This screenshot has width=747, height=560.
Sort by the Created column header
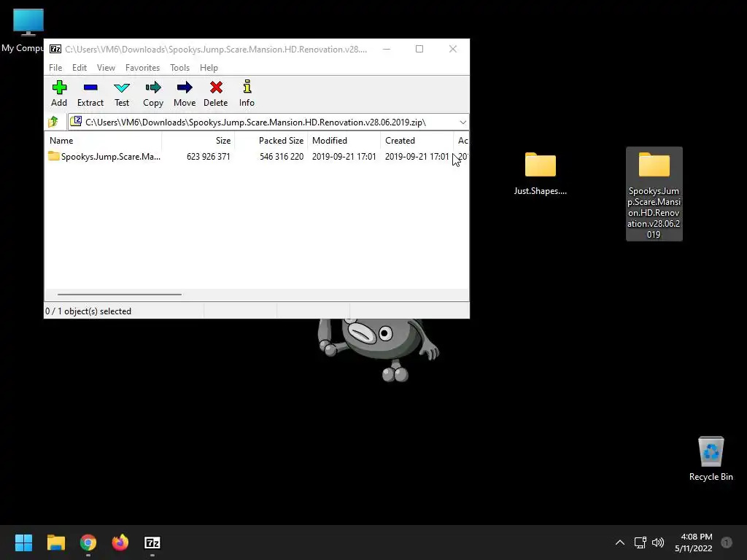(x=417, y=141)
